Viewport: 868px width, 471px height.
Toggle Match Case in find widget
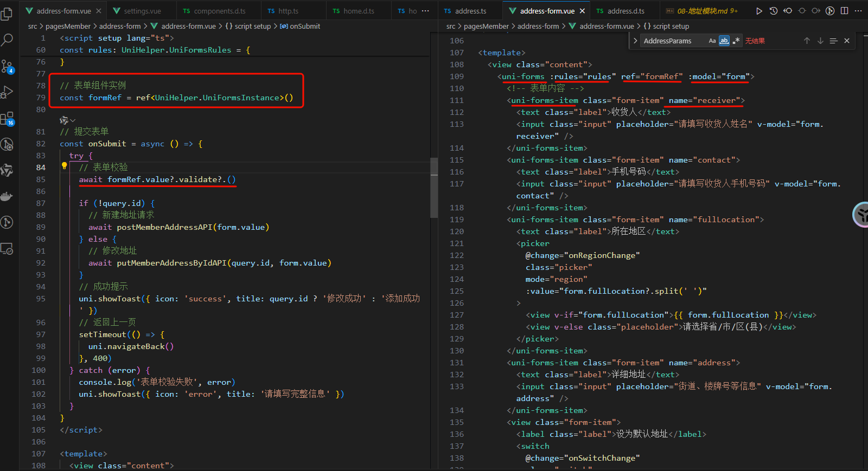pyautogui.click(x=712, y=41)
